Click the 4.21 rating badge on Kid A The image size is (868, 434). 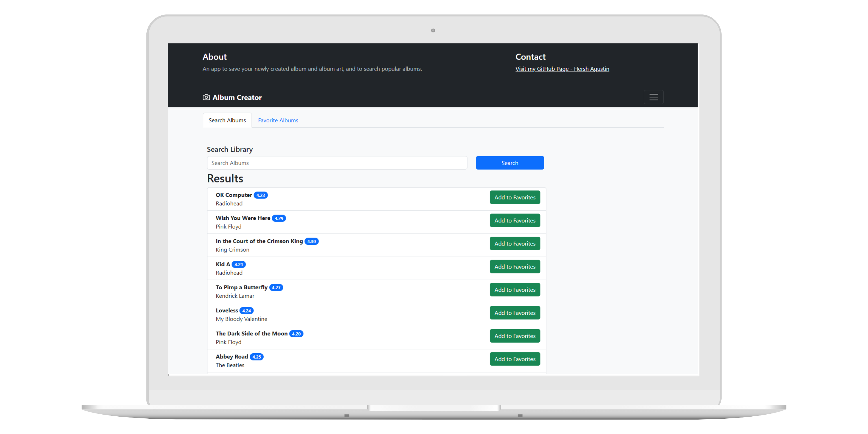[x=239, y=264]
